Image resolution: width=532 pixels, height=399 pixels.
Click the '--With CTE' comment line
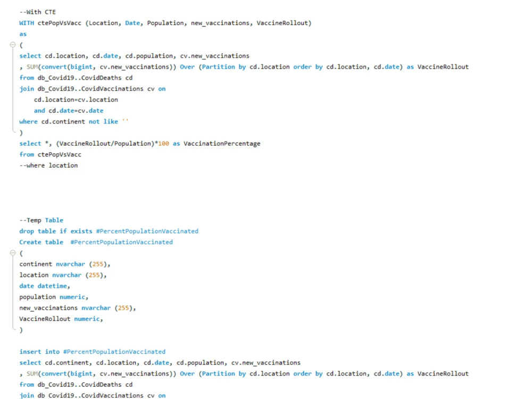(37, 12)
